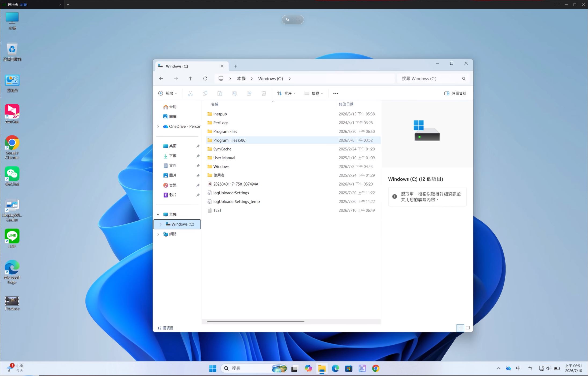
Task: Click the Delete trash icon in toolbar
Action: click(264, 93)
